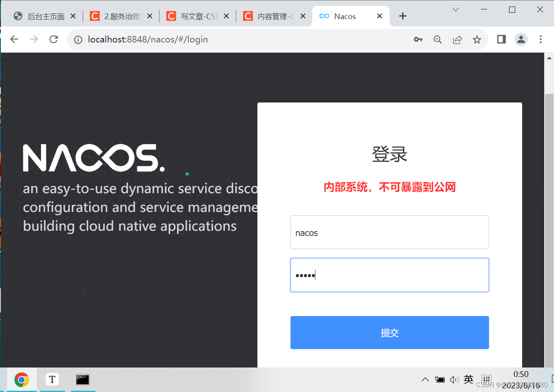The height and width of the screenshot is (392, 554).
Task: Open a new browser tab
Action: [x=403, y=16]
